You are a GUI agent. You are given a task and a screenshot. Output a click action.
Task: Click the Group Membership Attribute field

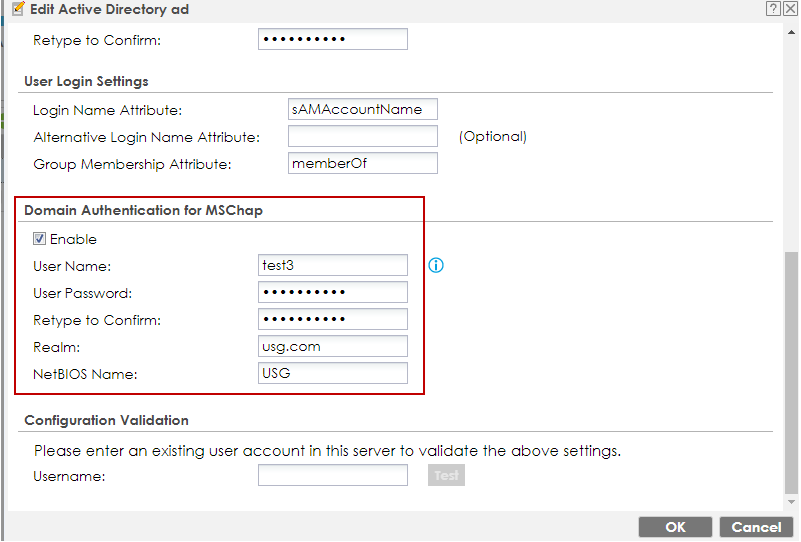pyautogui.click(x=362, y=163)
